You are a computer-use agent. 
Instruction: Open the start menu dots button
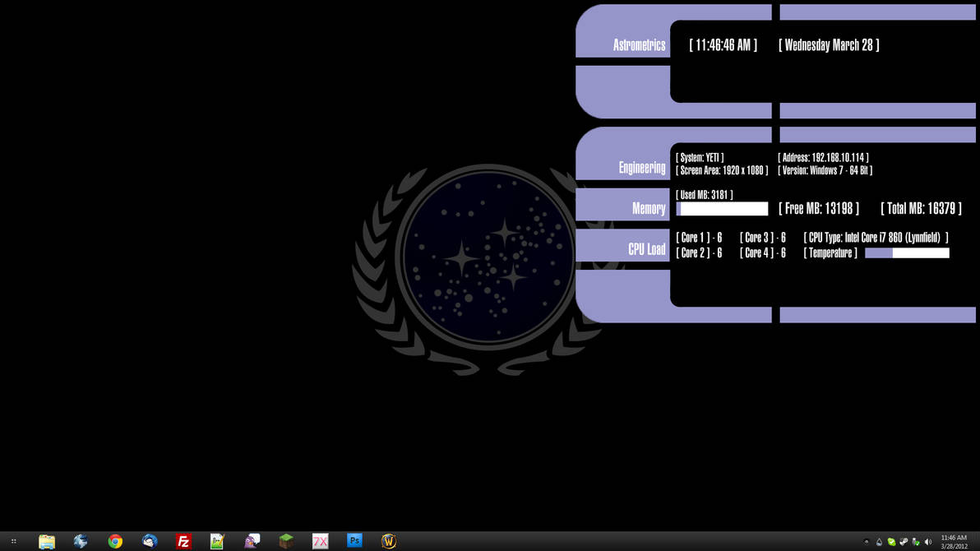(x=13, y=542)
